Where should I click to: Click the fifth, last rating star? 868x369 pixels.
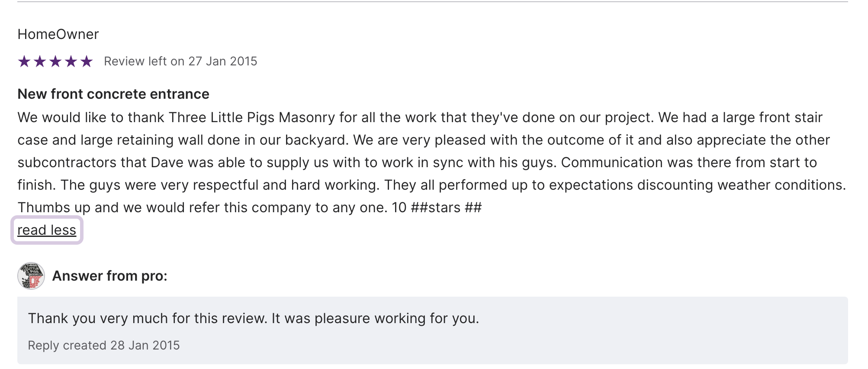point(87,61)
